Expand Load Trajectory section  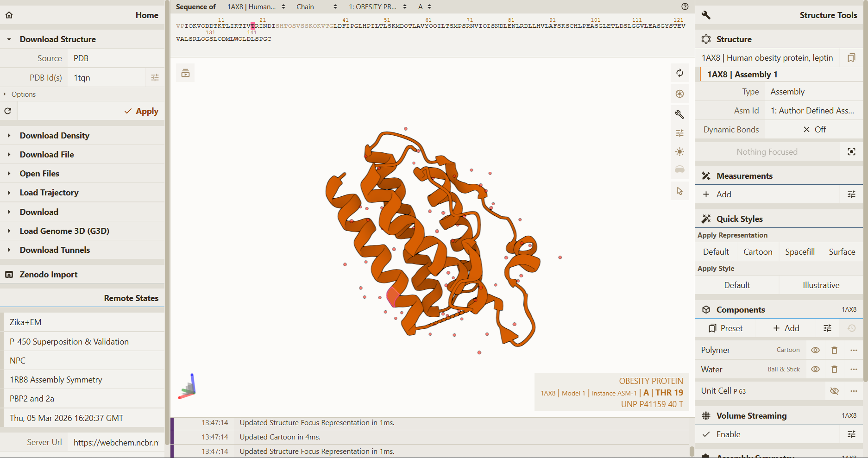click(x=82, y=193)
